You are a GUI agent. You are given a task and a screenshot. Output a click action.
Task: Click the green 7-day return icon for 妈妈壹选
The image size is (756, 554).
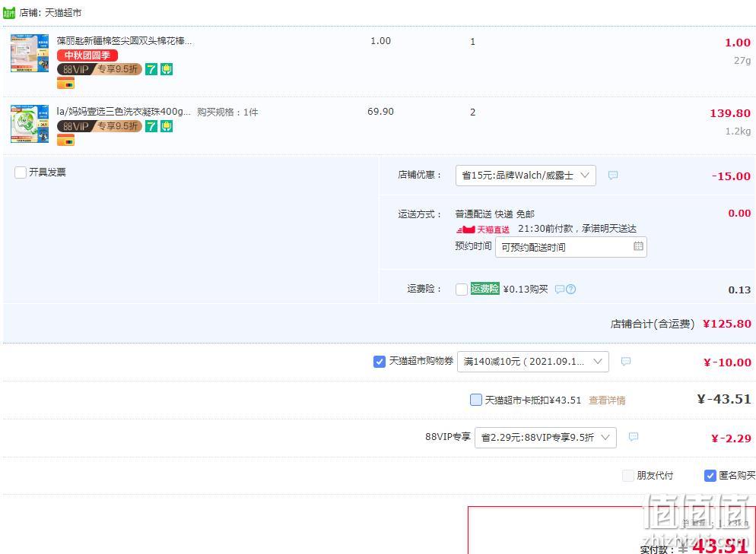pyautogui.click(x=151, y=126)
